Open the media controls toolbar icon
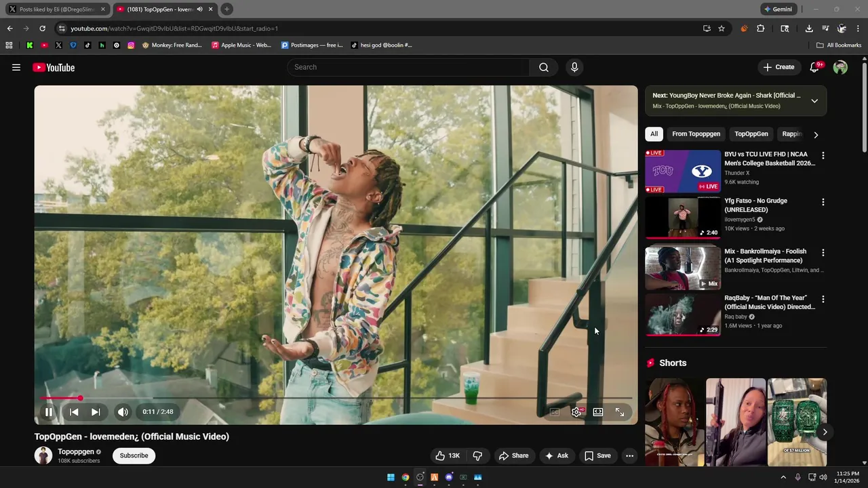The image size is (868, 488). [x=825, y=28]
